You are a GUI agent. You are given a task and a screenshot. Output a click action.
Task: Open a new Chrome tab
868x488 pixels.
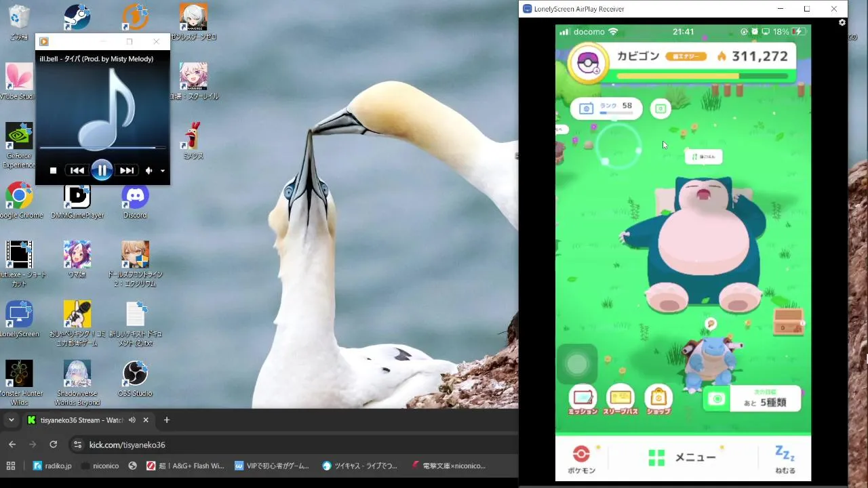tap(167, 420)
